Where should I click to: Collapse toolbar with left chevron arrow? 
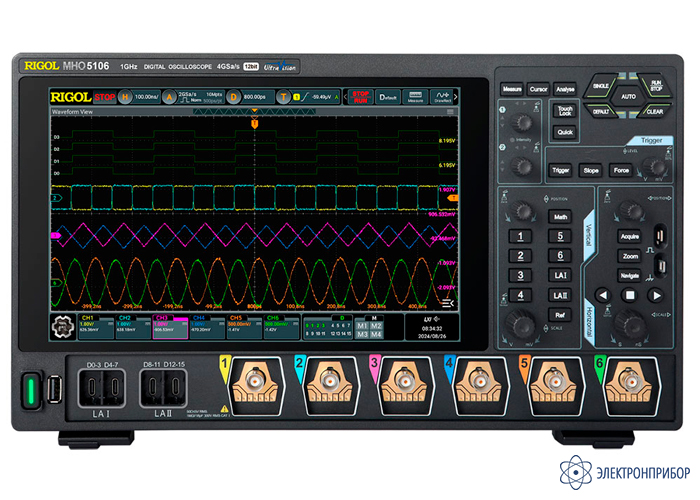(x=345, y=97)
